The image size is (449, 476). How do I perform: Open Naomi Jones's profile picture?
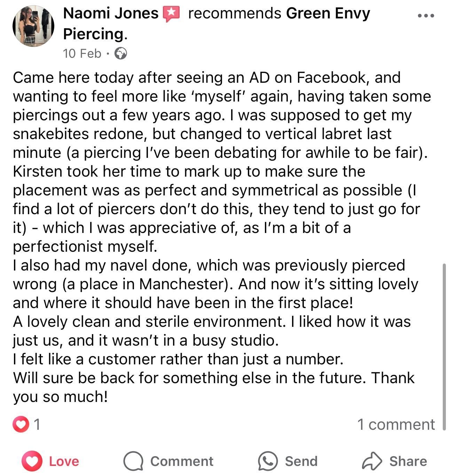click(x=33, y=26)
